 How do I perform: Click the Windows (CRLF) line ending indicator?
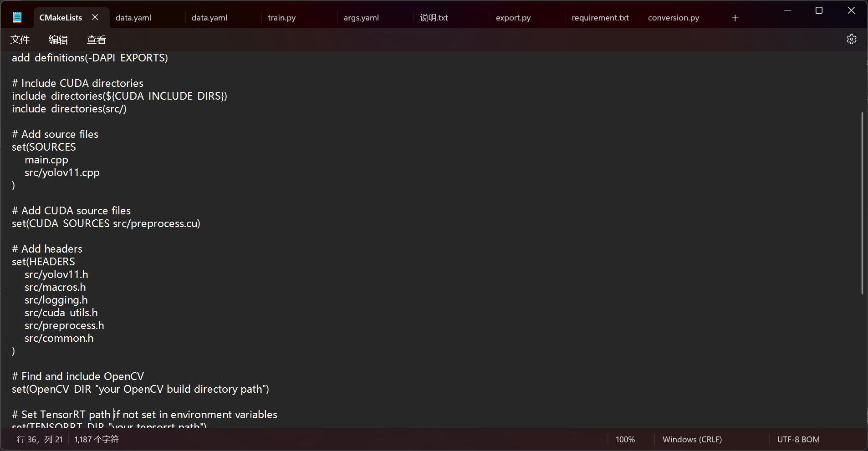pos(692,440)
